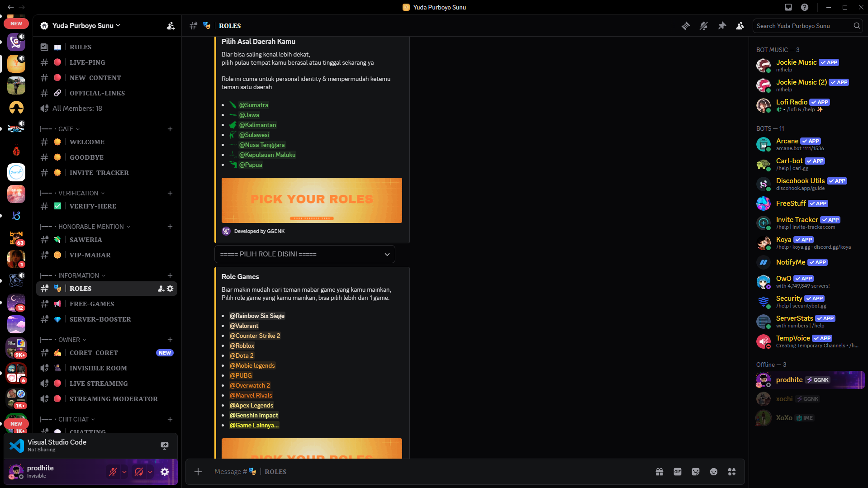Edit ROLES channel settings gear
The width and height of the screenshot is (868, 488).
coord(170,289)
